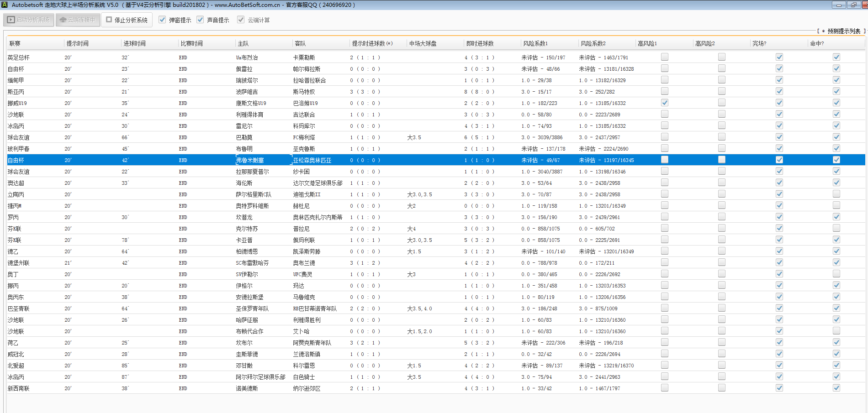Click the 停止分析系统 stop button
Image resolution: width=868 pixels, height=413 pixels.
pos(127,20)
